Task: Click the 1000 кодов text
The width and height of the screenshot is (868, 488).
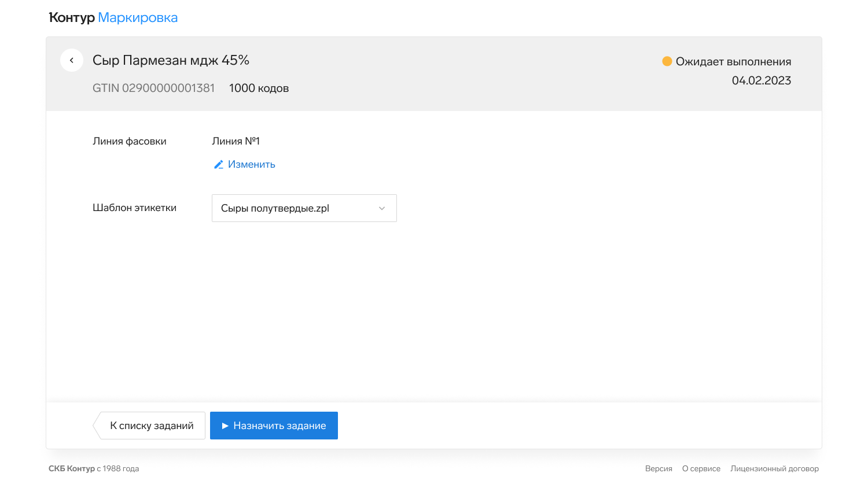Action: (x=259, y=88)
